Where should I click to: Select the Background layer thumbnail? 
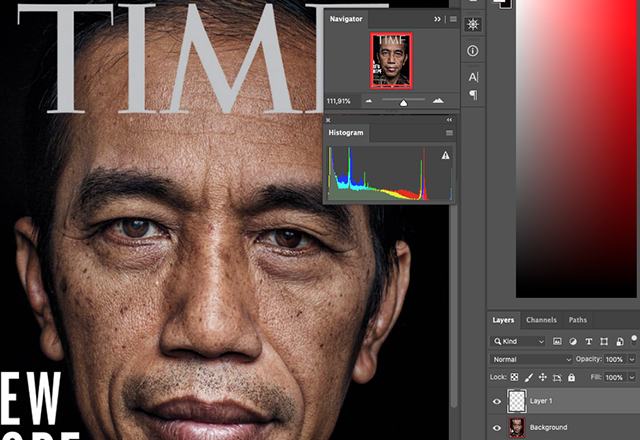click(517, 428)
